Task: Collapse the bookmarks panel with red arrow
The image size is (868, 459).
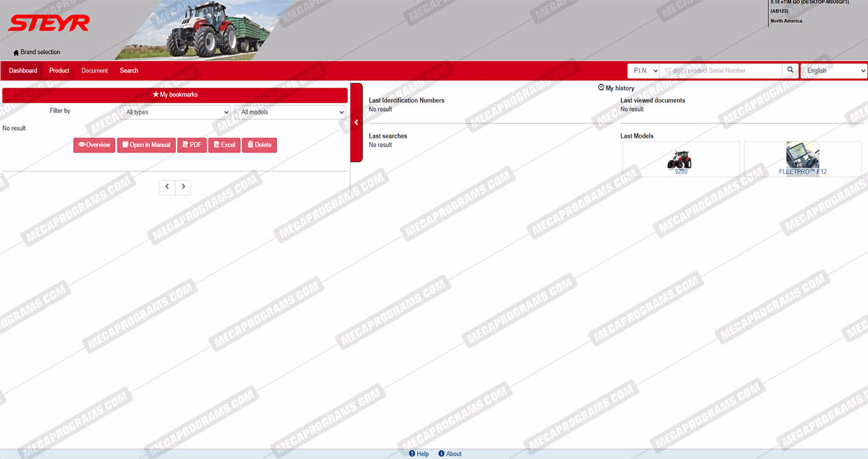Action: point(356,123)
